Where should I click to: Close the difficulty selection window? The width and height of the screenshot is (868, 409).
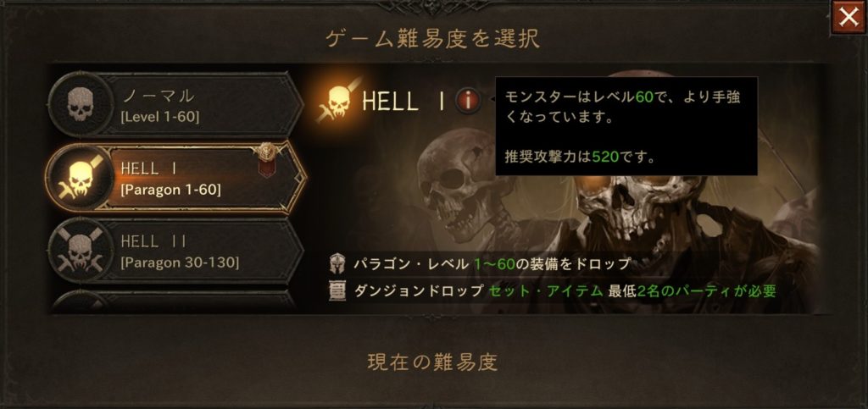click(848, 18)
